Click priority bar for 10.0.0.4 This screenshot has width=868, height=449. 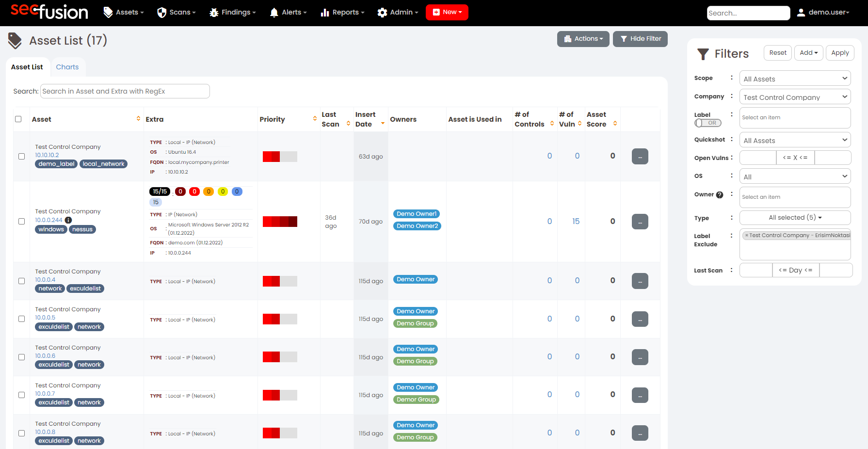pos(280,281)
